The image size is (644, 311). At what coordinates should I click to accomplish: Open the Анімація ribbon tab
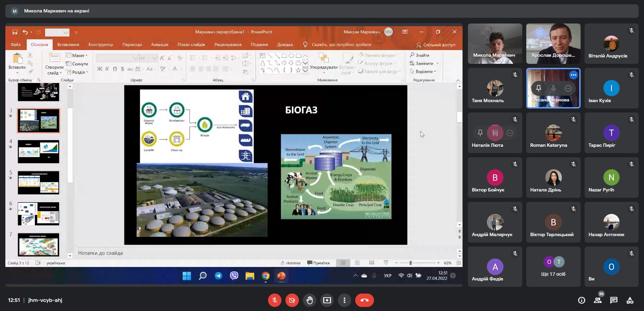click(159, 45)
